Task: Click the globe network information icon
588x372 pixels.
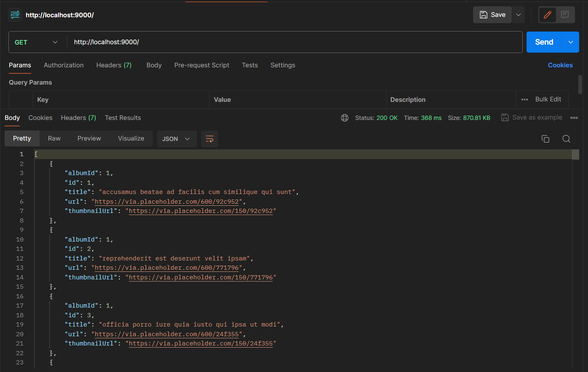Action: tap(345, 118)
